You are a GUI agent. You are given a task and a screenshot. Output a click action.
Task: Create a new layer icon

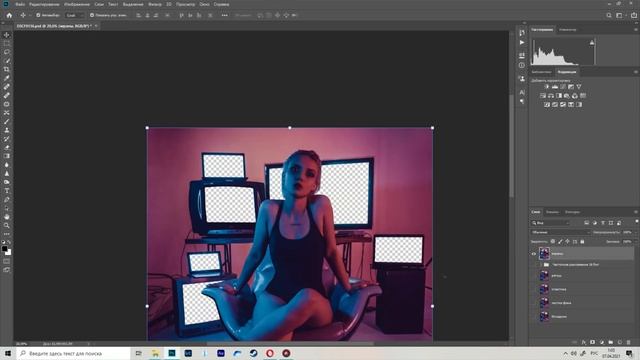tap(620, 342)
